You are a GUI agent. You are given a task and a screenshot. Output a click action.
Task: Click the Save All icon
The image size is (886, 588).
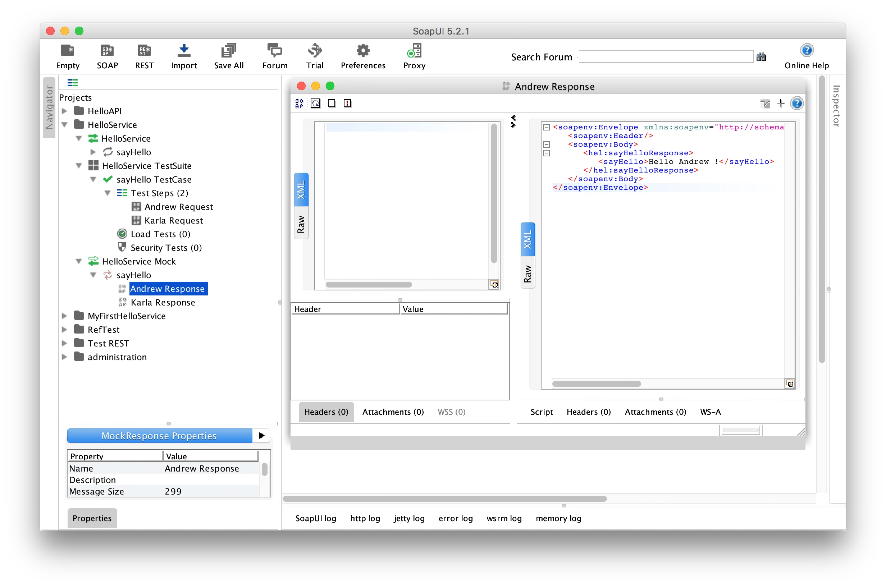[228, 51]
